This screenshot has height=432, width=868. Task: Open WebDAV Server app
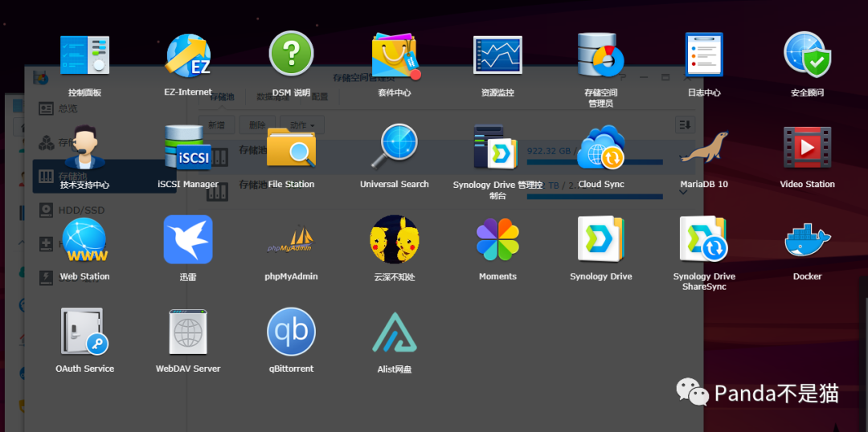pyautogui.click(x=188, y=332)
